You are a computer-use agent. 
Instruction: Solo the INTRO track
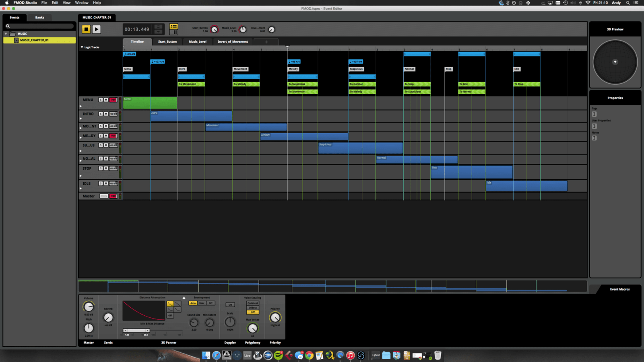click(101, 114)
